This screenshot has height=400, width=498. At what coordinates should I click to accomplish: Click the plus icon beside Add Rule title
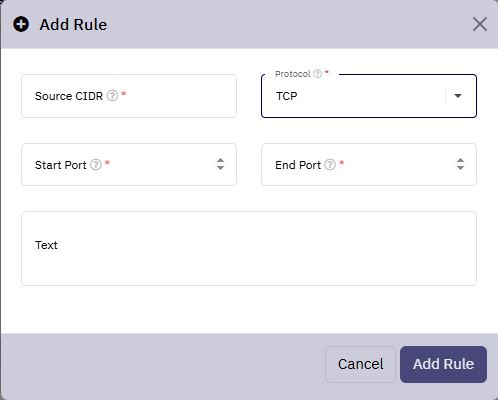click(x=21, y=24)
